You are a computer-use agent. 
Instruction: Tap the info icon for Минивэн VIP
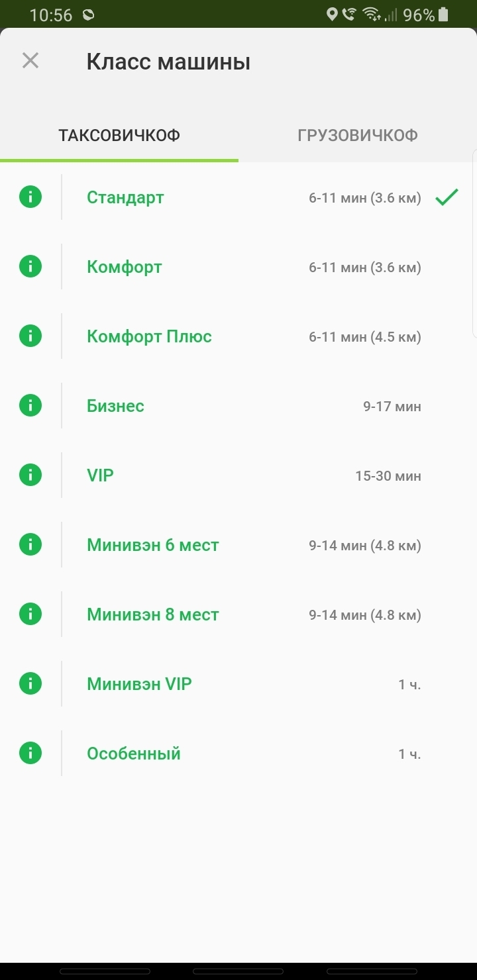30,684
